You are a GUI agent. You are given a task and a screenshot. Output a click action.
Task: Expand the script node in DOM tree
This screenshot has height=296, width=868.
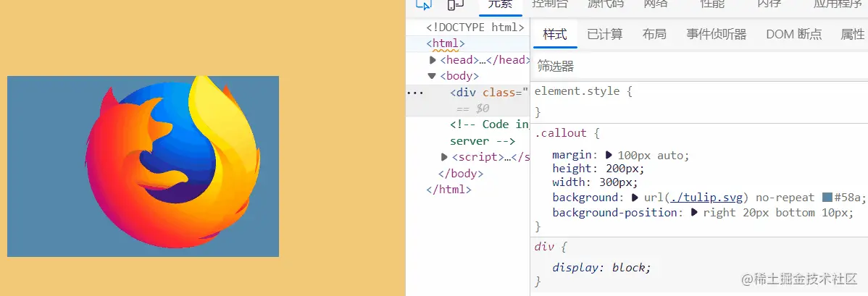444,157
